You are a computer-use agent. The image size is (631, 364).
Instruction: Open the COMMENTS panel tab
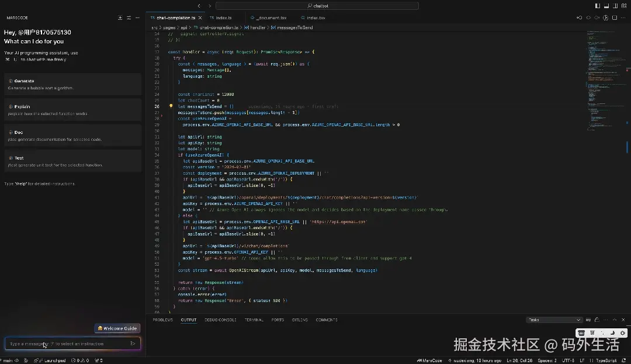click(327, 320)
